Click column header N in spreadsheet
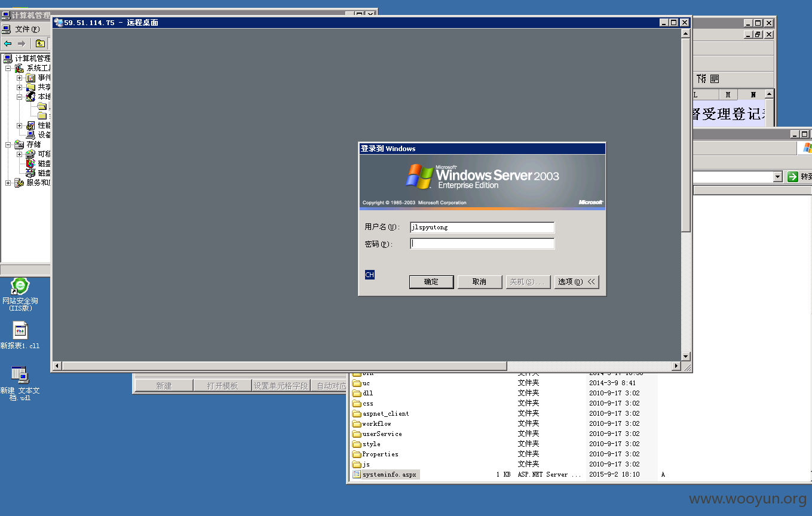The width and height of the screenshot is (812, 516). click(x=753, y=95)
